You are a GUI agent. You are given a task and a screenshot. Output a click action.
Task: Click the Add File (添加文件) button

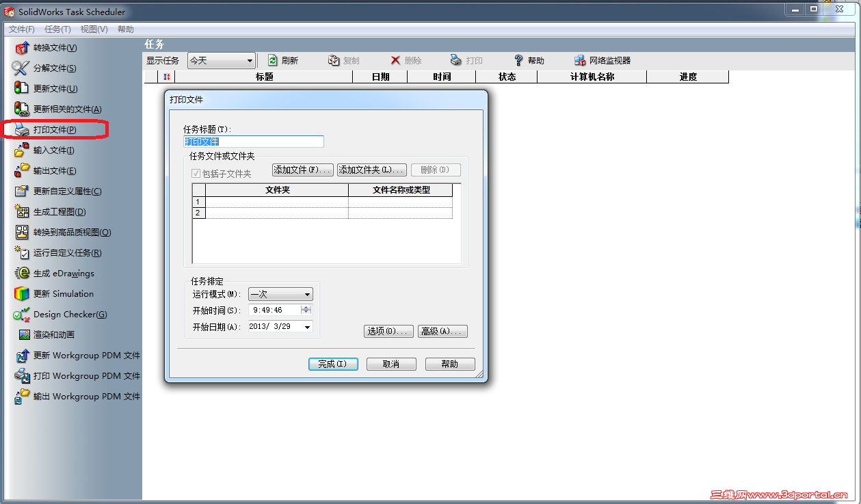tap(302, 170)
